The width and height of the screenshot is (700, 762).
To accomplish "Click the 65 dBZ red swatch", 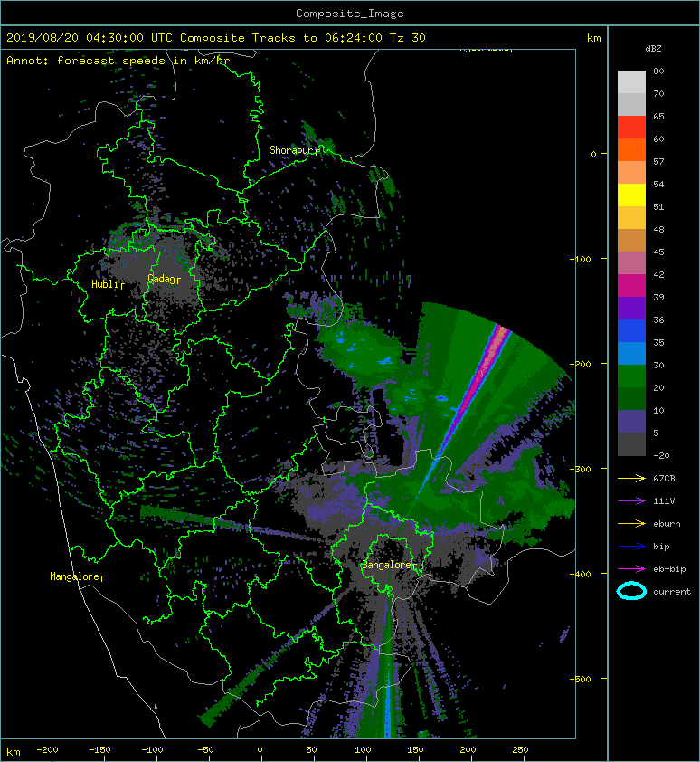I will point(631,128).
